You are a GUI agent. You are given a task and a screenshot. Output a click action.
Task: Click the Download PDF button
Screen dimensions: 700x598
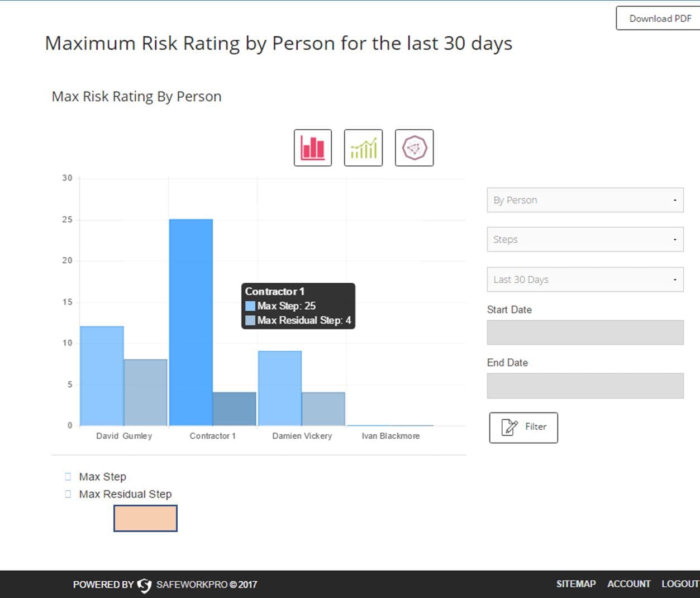click(x=660, y=18)
